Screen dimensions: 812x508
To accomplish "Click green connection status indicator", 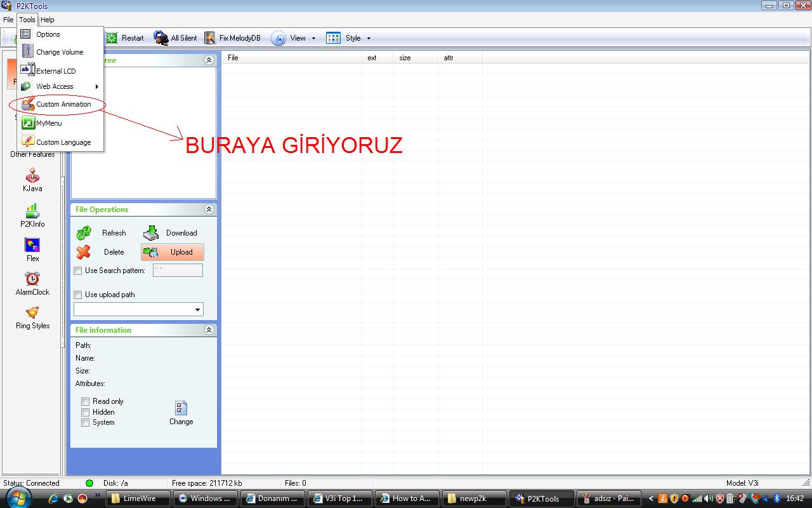I will tap(89, 483).
